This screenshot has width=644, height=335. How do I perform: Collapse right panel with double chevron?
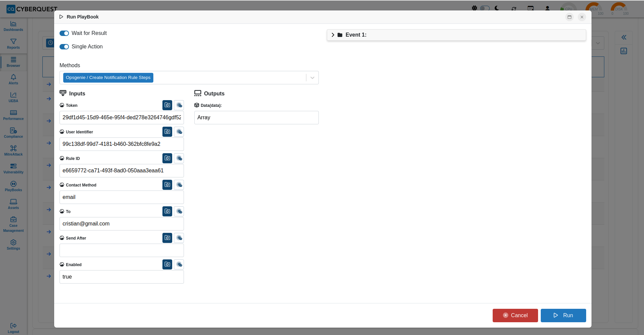(x=624, y=37)
